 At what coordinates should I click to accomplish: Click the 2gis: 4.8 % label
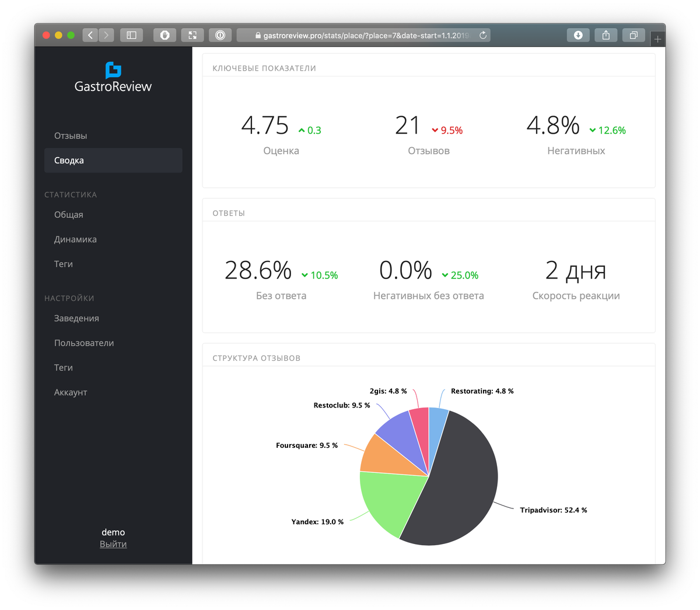388,391
